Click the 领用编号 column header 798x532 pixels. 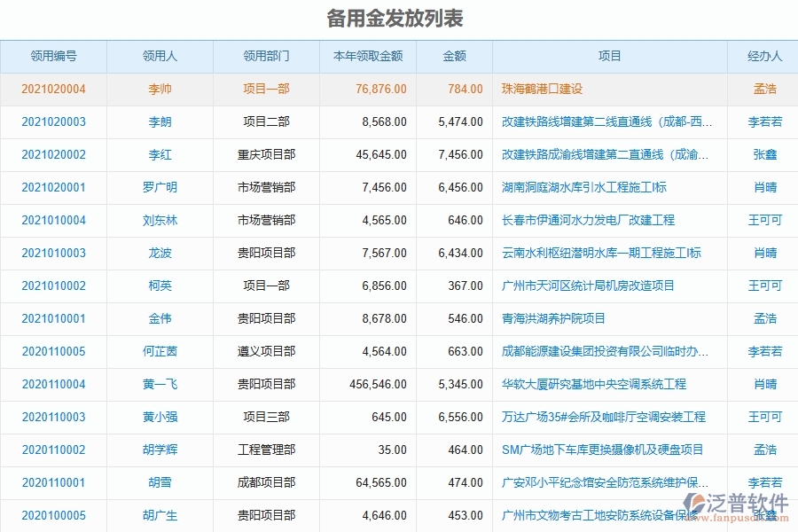(x=55, y=55)
